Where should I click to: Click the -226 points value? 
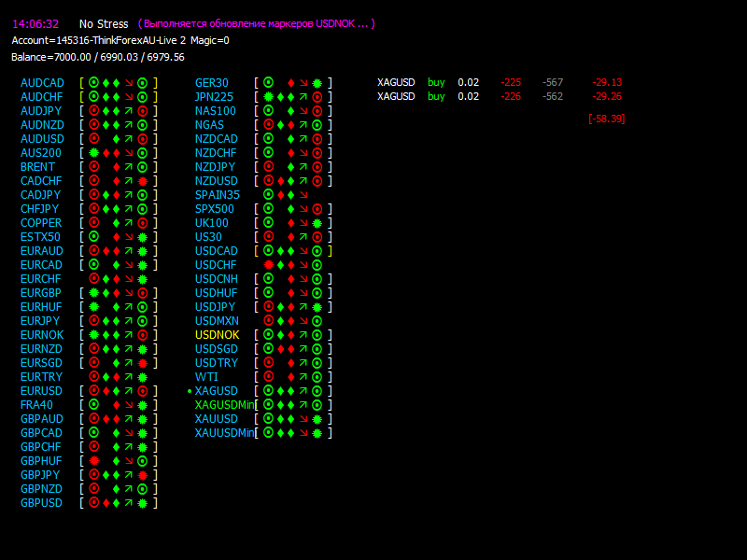click(511, 96)
